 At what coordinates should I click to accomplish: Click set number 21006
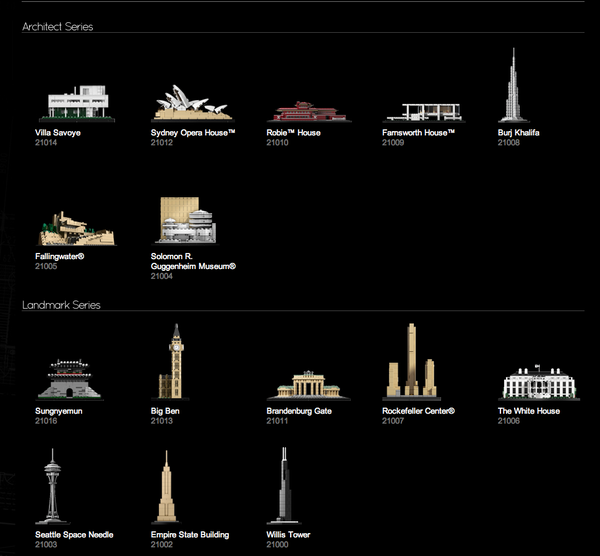[x=509, y=421]
